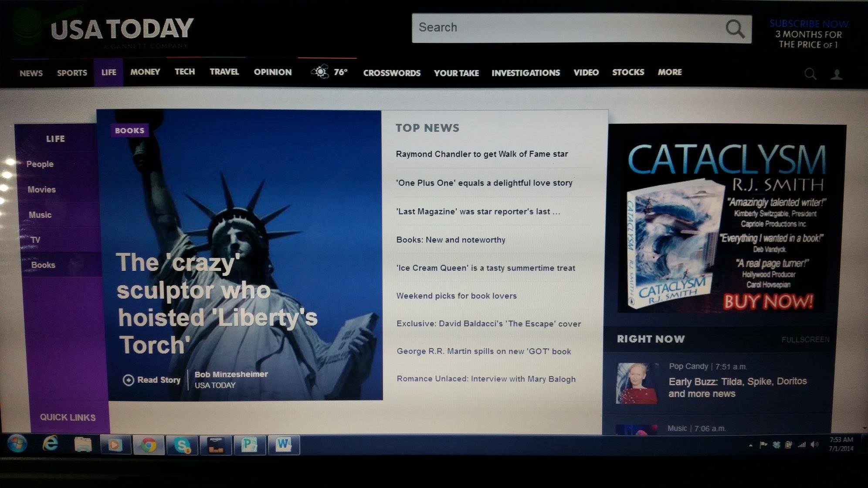Click the magnifier icon in the Search box

(735, 29)
